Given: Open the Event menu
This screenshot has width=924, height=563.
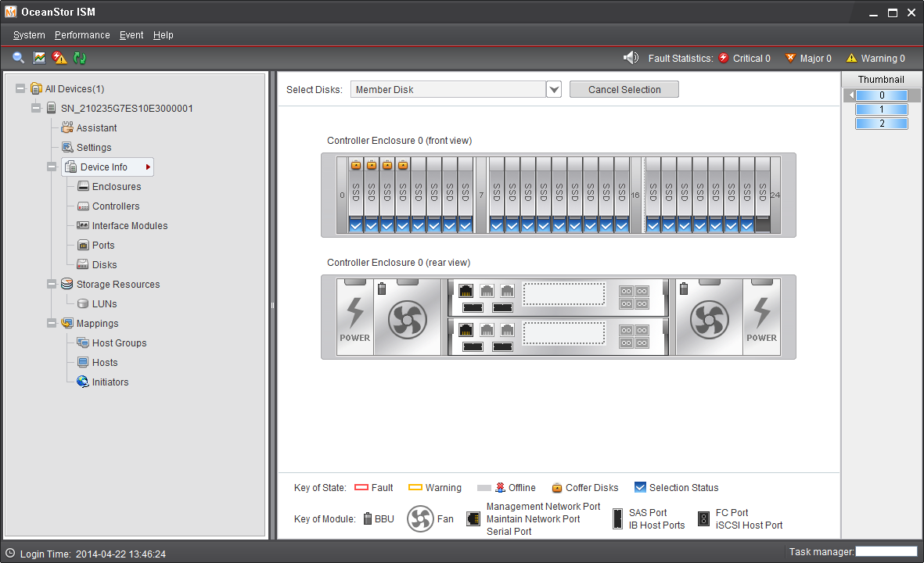Looking at the screenshot, I should pyautogui.click(x=131, y=34).
